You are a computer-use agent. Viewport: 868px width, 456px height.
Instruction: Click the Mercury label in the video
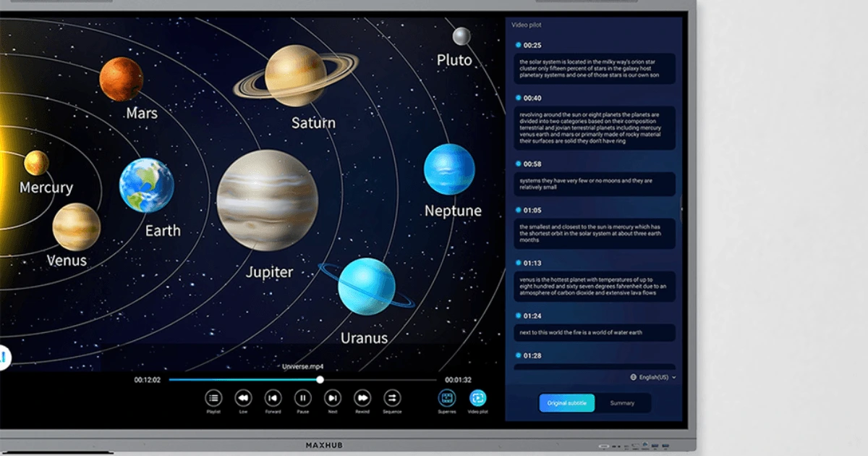coord(46,187)
